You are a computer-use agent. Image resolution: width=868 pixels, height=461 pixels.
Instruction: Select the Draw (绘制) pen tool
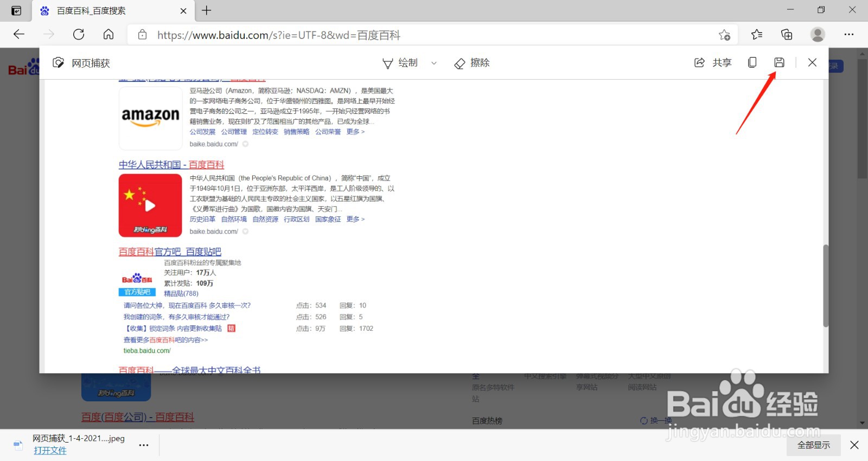point(400,63)
